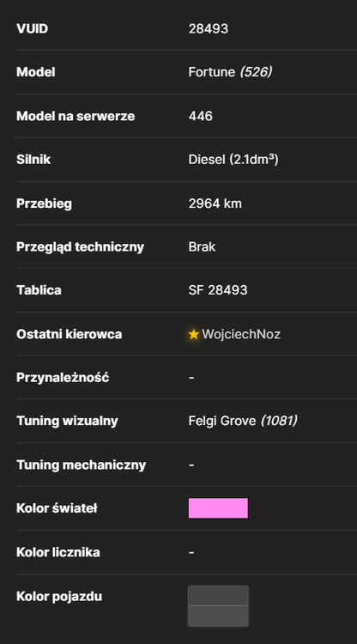Click the Brak technical inspection value
Image resolution: width=357 pixels, height=644 pixels.
click(202, 246)
